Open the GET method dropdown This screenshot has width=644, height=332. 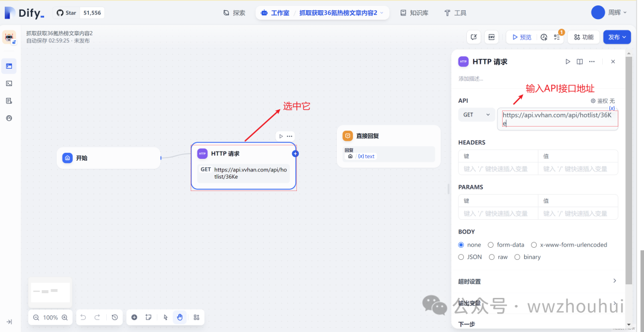[x=476, y=115]
